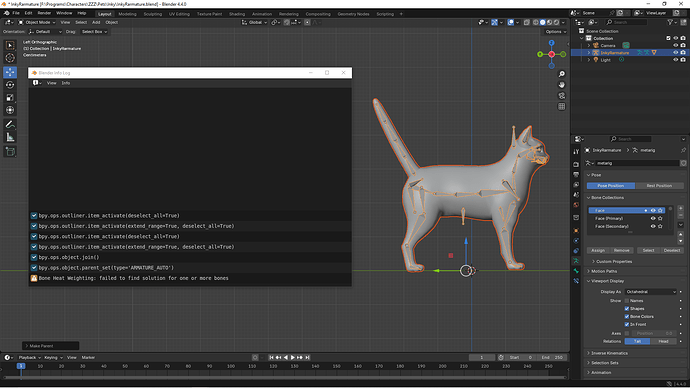Image resolution: width=690 pixels, height=388 pixels.
Task: Hide InkyRarmature in the outliner
Action: click(675, 53)
